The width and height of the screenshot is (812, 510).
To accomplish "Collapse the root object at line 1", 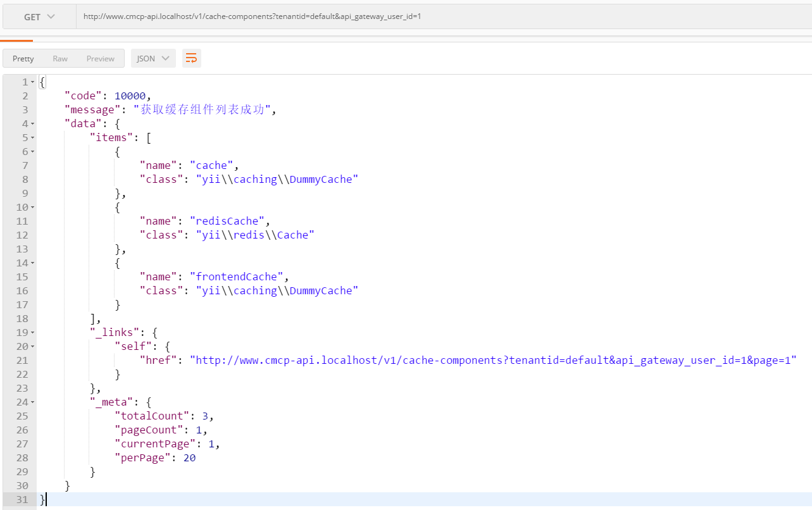I will [x=32, y=82].
